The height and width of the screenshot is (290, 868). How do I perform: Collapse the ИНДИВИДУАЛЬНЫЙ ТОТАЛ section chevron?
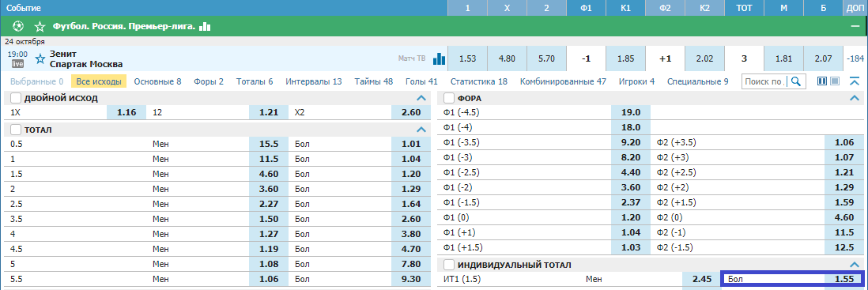tap(855, 265)
